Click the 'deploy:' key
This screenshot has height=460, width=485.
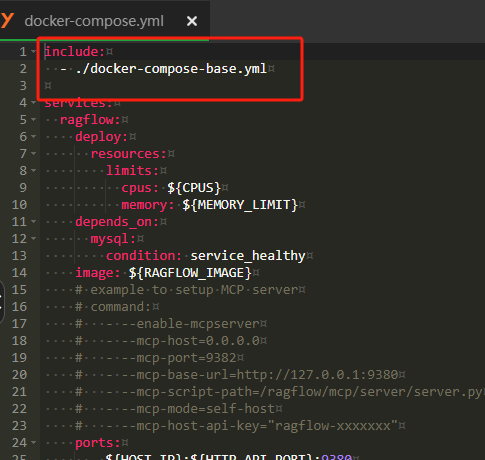tap(102, 137)
